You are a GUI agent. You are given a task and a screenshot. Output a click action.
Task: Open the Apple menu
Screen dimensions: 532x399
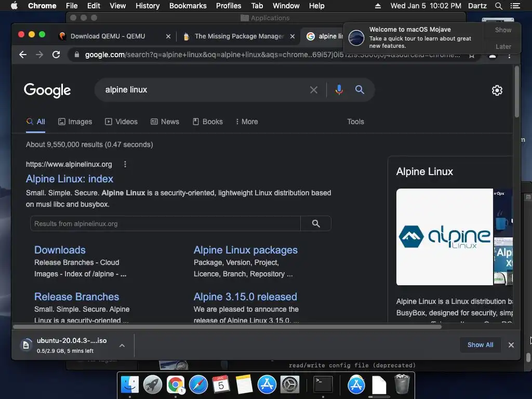[14, 6]
